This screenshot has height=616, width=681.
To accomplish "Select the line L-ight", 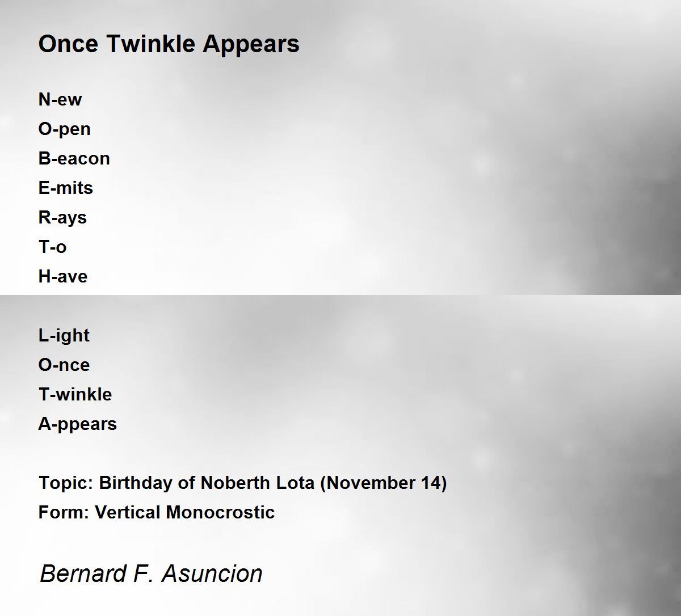I will (x=64, y=336).
